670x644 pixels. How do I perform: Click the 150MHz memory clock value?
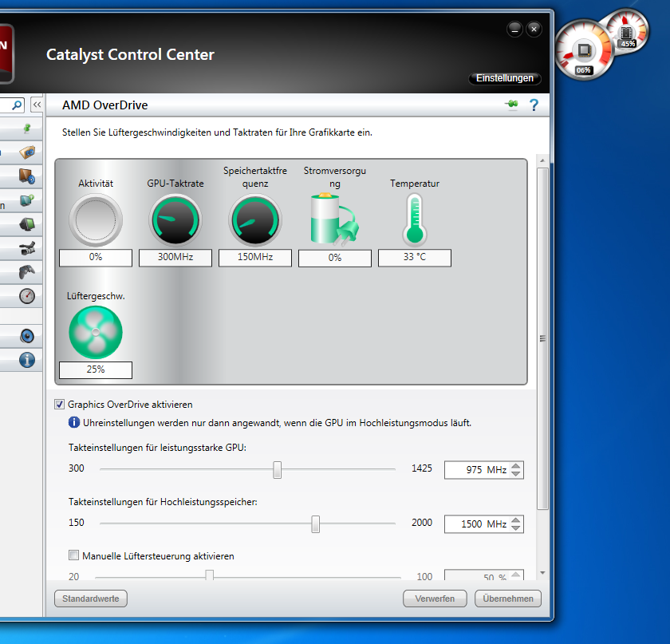click(255, 258)
